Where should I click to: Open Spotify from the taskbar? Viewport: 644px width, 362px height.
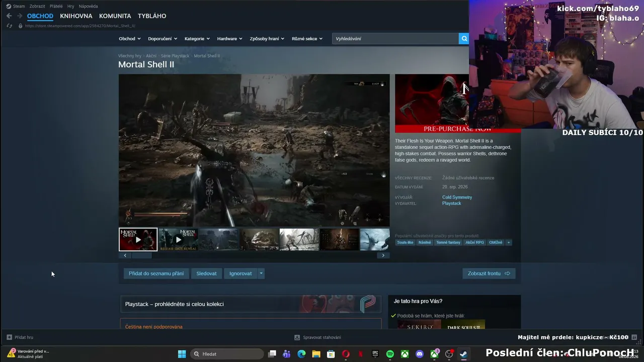coord(390,354)
